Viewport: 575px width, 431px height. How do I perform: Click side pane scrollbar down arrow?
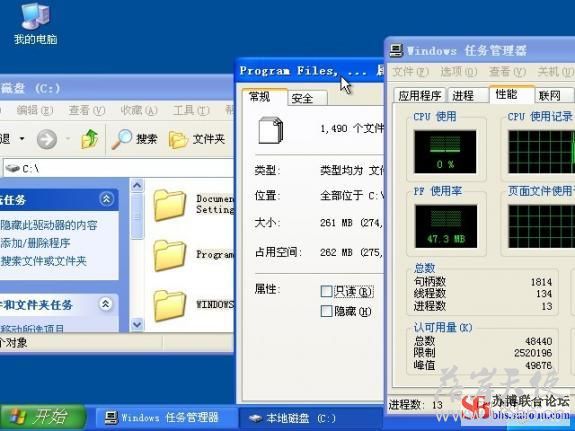tap(137, 325)
